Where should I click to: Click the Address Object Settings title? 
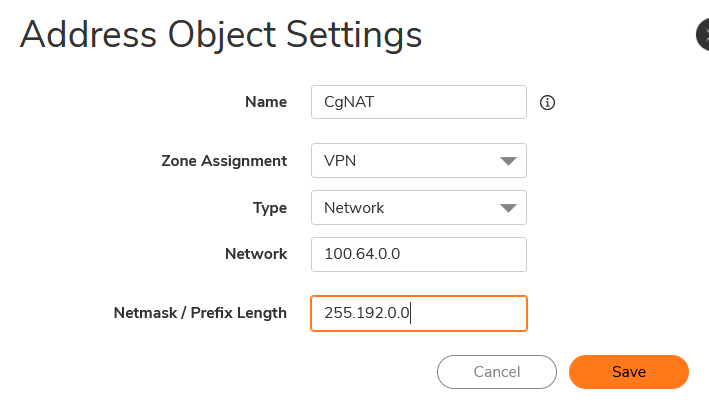[221, 35]
